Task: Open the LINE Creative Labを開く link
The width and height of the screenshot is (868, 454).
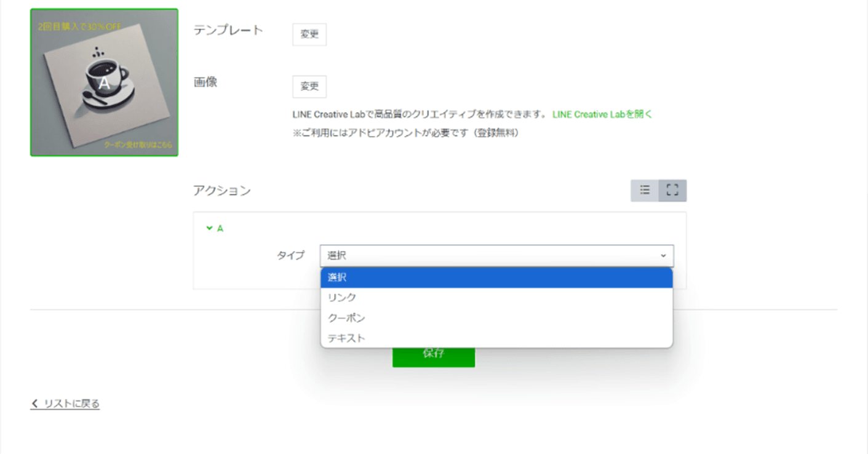Action: click(x=602, y=114)
